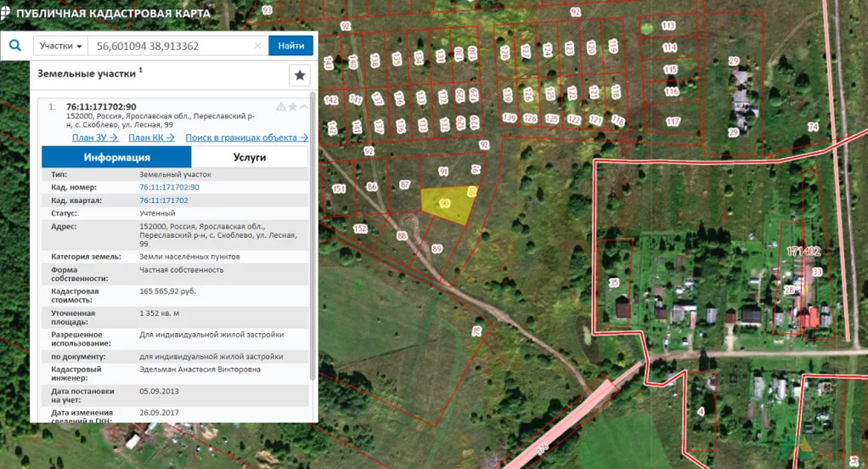
Task: Select parcel 28 on the map
Action: 789,290
